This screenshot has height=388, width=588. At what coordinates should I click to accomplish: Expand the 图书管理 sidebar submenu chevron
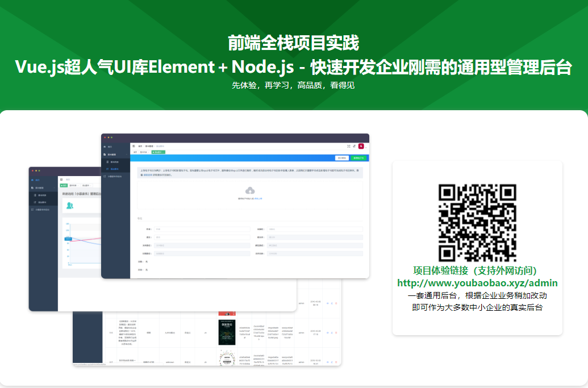pos(126,154)
